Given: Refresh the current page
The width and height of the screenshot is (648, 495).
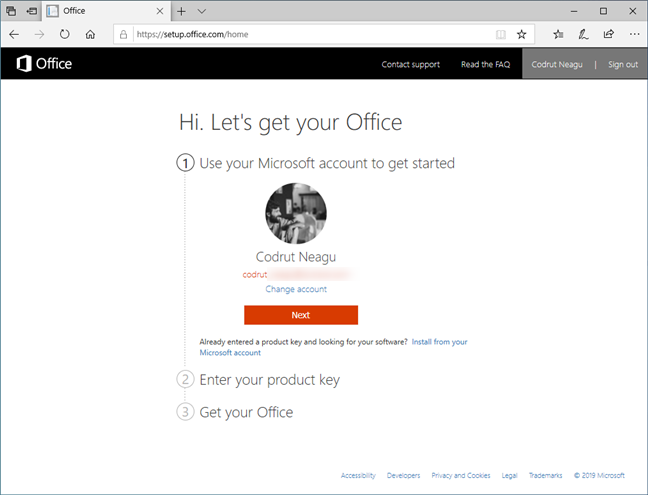Looking at the screenshot, I should click(65, 34).
